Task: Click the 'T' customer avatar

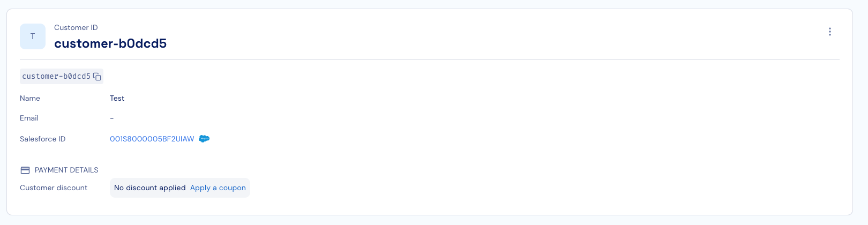Action: pyautogui.click(x=33, y=36)
